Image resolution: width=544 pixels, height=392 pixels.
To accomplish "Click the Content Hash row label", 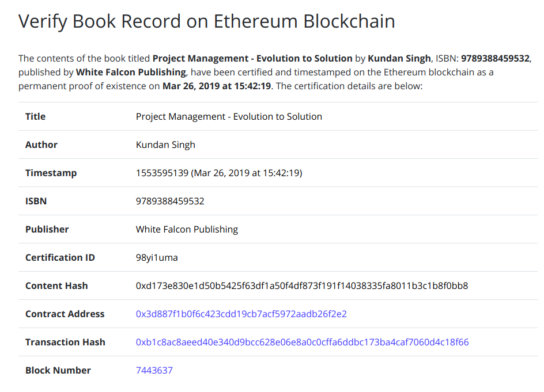I will 56,286.
